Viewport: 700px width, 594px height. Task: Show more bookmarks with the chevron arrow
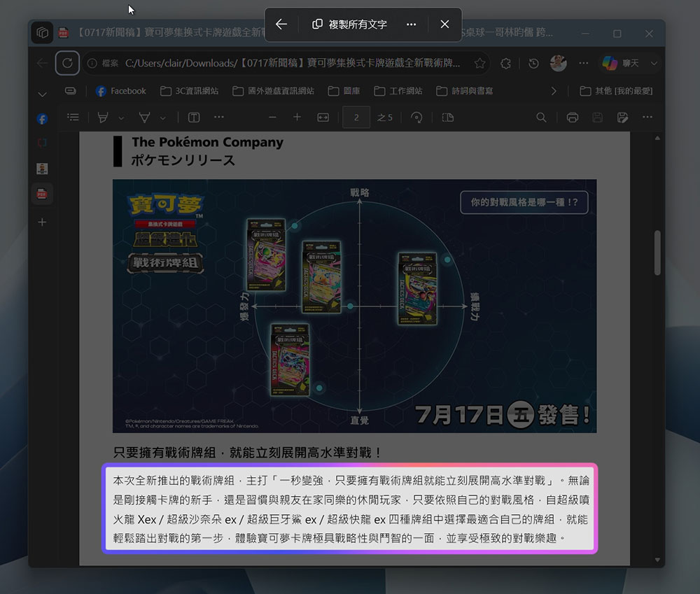pyautogui.click(x=554, y=91)
